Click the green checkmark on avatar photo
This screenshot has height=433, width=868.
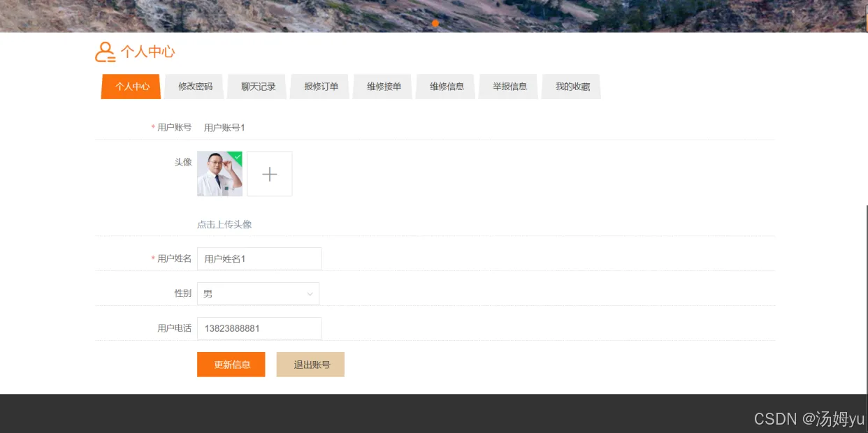[x=238, y=156]
